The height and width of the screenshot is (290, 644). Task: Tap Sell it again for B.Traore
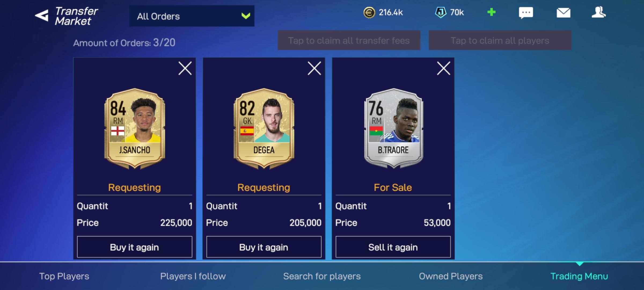(393, 247)
